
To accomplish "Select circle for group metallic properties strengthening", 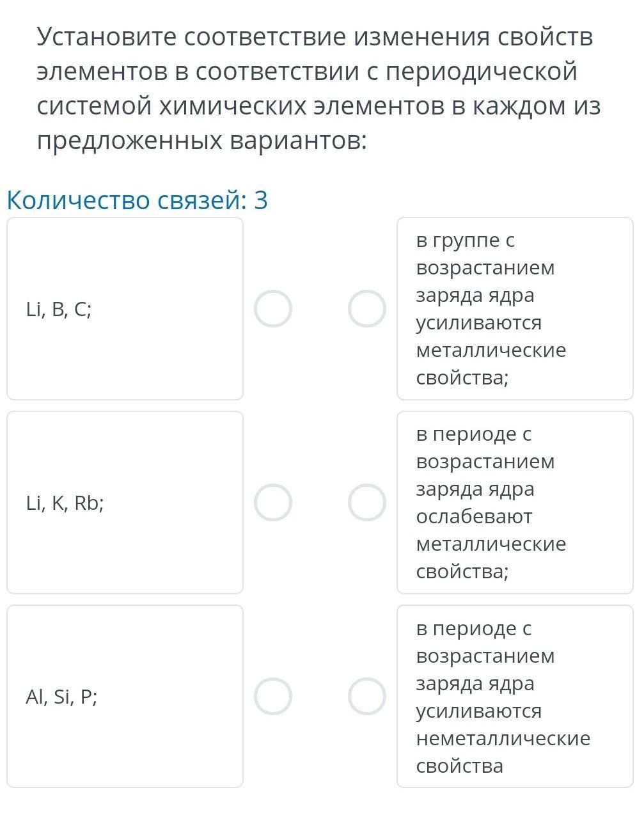I will [x=367, y=309].
